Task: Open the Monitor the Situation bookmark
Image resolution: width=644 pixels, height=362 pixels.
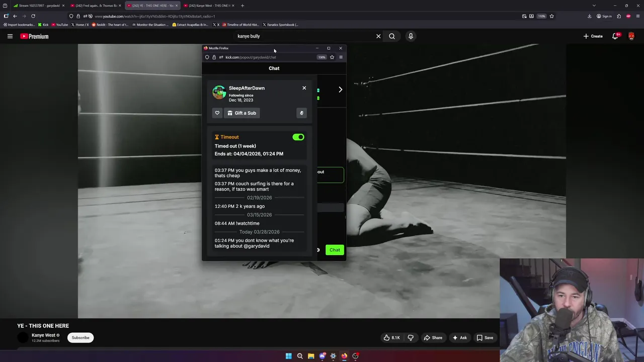Action: [150, 25]
